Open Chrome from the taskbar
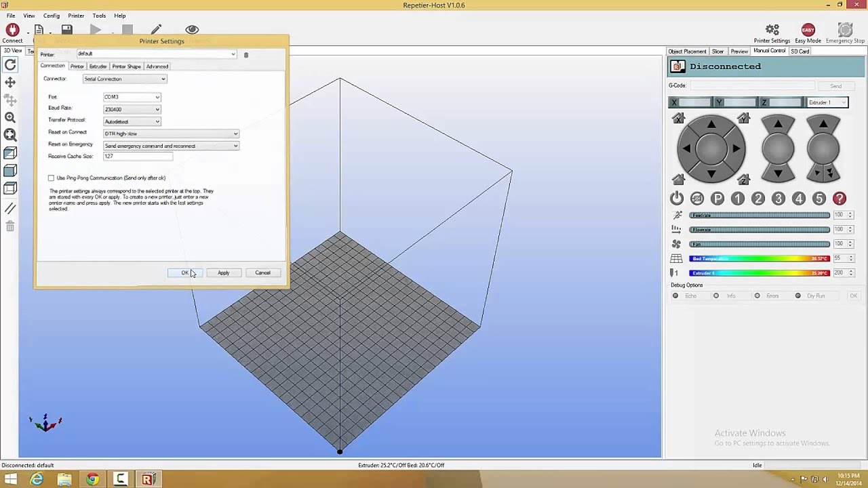The width and height of the screenshot is (868, 488). click(92, 479)
